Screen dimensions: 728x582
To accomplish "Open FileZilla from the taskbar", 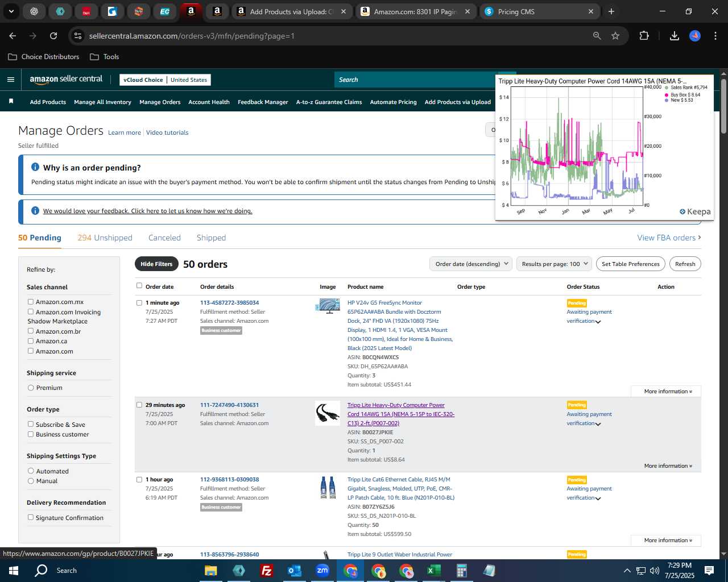I will tap(266, 571).
